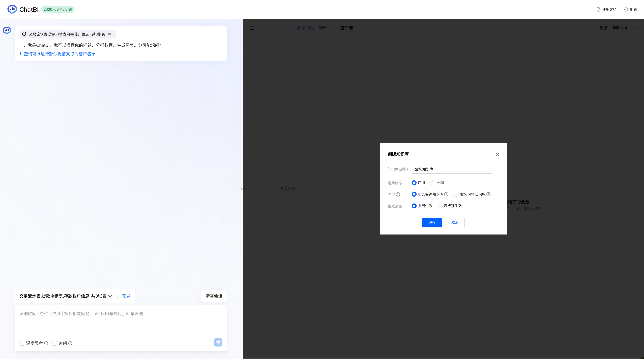
Task: Enable the 深度思考 checkbox
Action: [22, 343]
